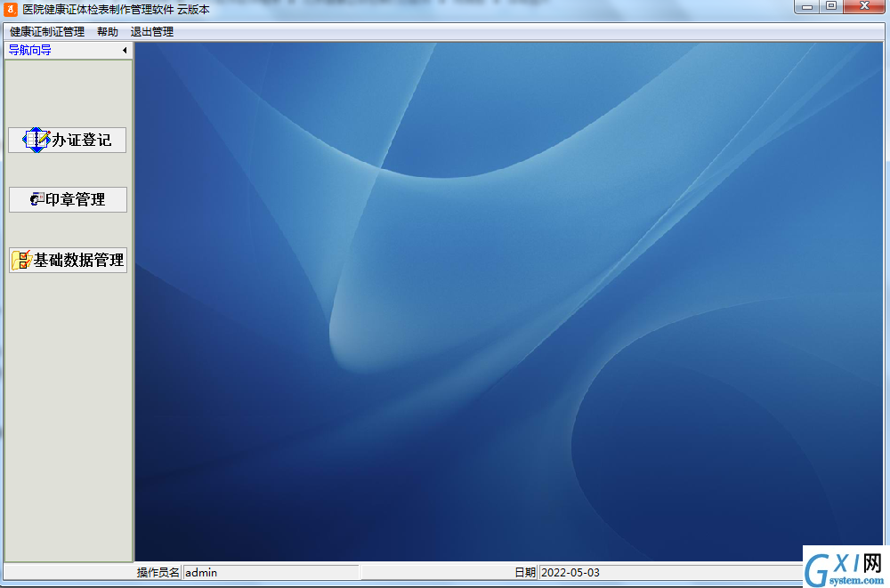Open the 帮助 menu
Viewport: 890px width, 588px height.
pos(108,32)
